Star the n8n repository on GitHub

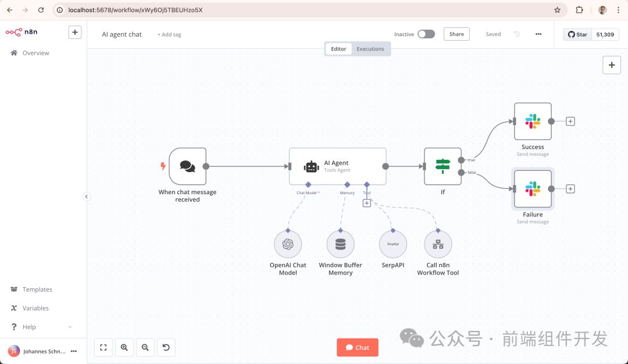[x=576, y=34]
